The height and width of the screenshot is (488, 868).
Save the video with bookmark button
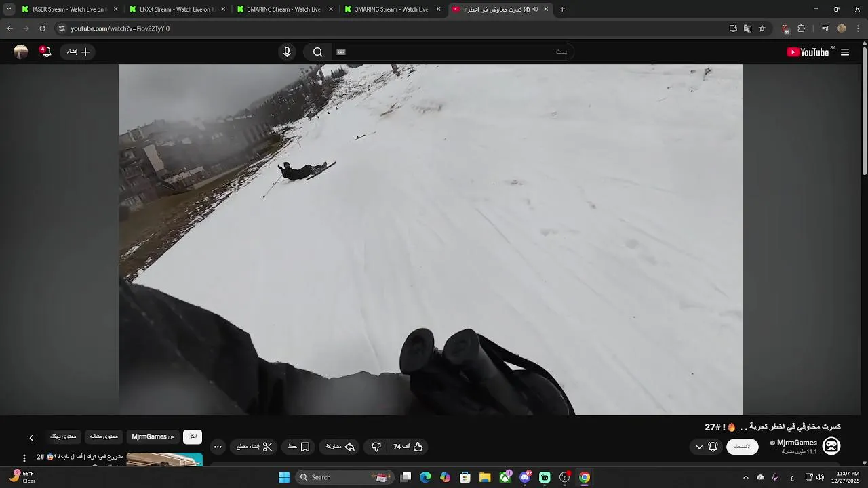click(x=299, y=447)
